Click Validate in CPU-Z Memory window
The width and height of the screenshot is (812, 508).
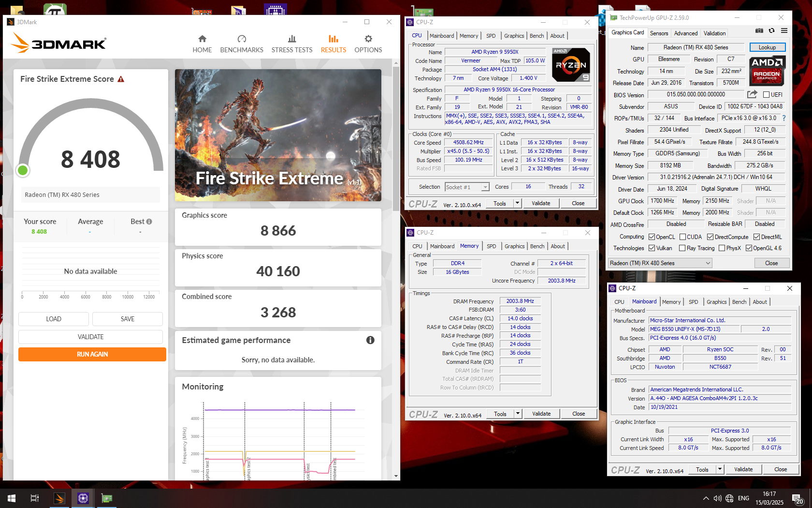coord(541,414)
